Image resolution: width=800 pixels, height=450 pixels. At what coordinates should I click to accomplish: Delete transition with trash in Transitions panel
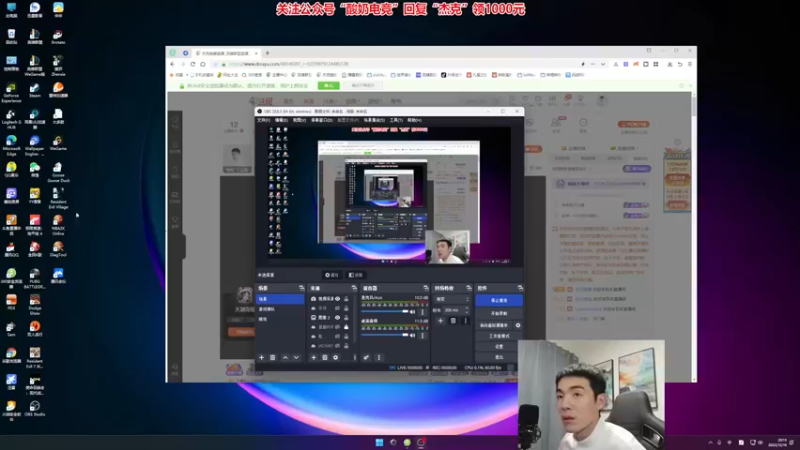click(453, 321)
